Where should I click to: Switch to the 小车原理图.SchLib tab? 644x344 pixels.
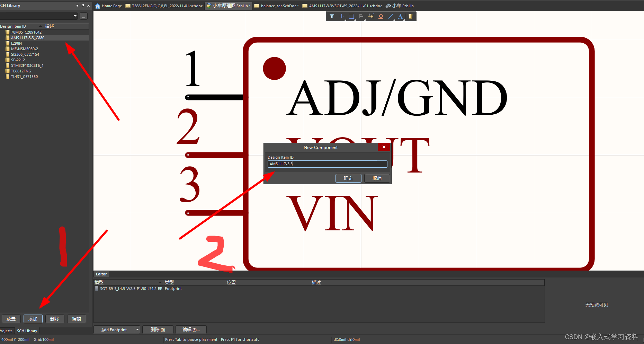229,6
